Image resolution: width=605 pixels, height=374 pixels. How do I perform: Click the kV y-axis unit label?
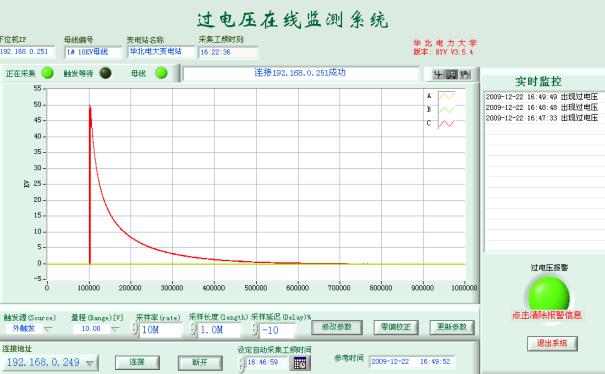[x=27, y=184]
